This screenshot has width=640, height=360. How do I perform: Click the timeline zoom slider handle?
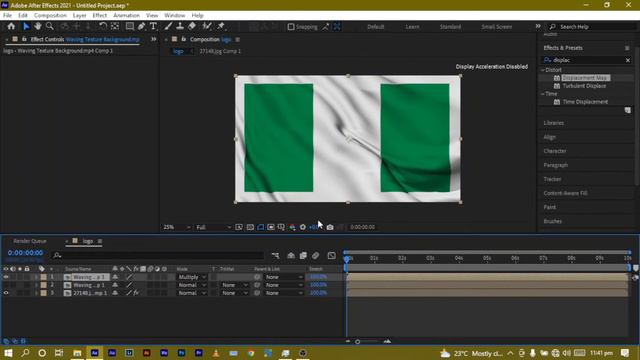357,341
